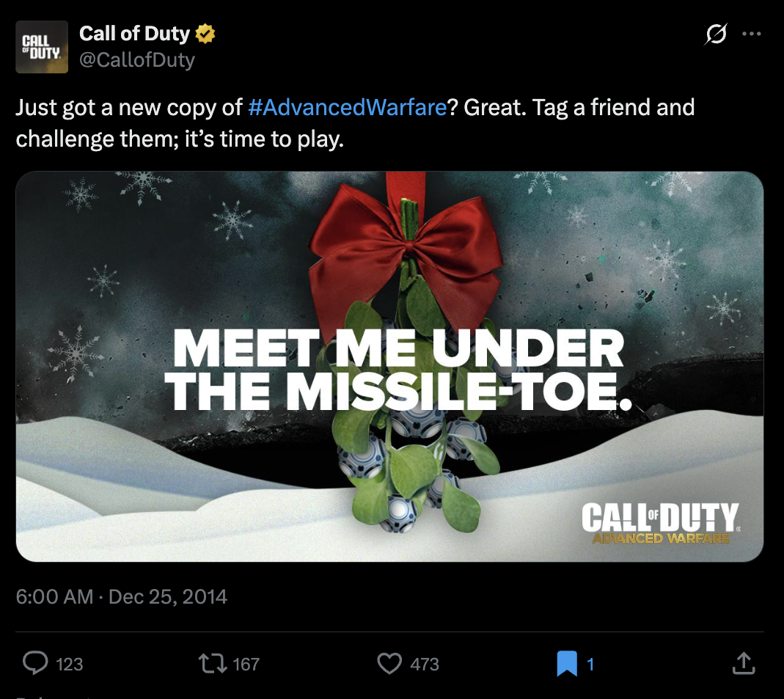Viewport: 784px width, 699px height.
Task: Open the three-dot more options menu
Action: click(x=752, y=34)
